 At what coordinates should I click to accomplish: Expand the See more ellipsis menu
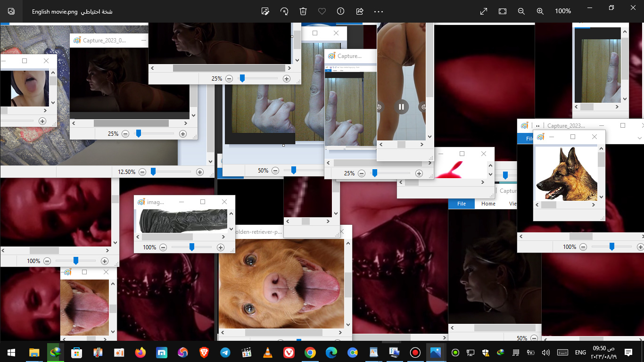coord(379,11)
